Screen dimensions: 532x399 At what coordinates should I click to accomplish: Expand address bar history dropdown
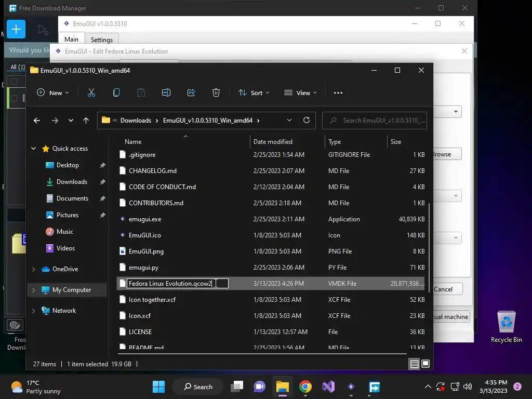[289, 120]
